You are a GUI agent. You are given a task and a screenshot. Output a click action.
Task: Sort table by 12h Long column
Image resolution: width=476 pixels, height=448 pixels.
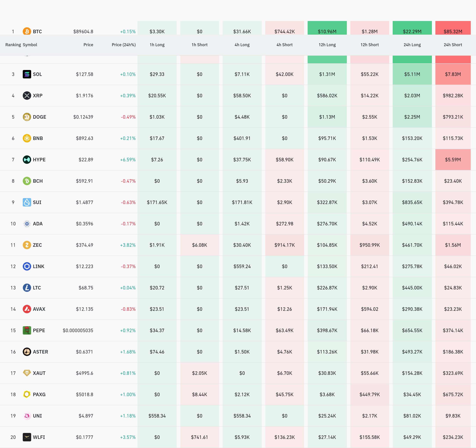(x=327, y=45)
